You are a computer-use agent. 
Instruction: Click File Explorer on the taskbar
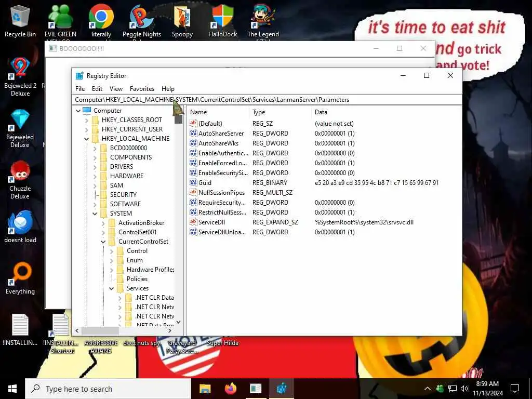[205, 389]
